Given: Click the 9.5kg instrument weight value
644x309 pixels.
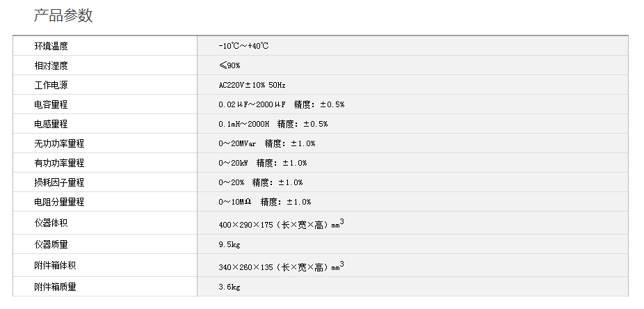Looking at the screenshot, I should (229, 245).
